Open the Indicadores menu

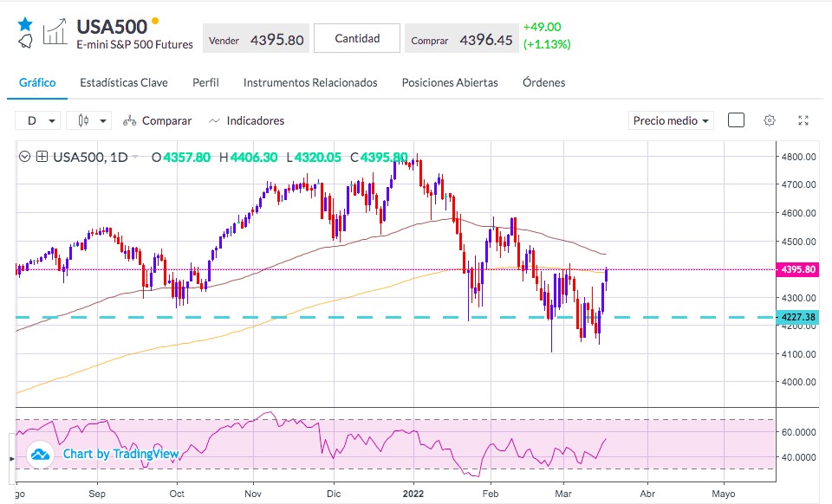click(x=247, y=121)
